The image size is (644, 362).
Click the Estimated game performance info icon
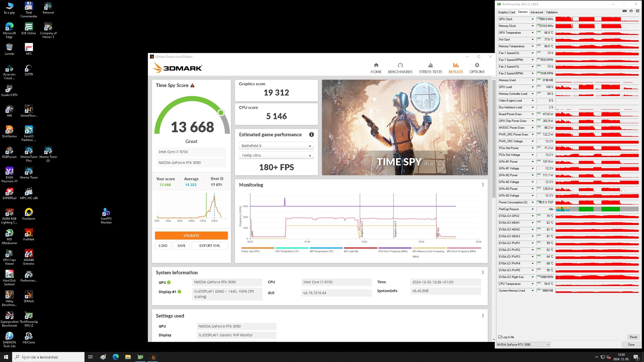pyautogui.click(x=311, y=135)
